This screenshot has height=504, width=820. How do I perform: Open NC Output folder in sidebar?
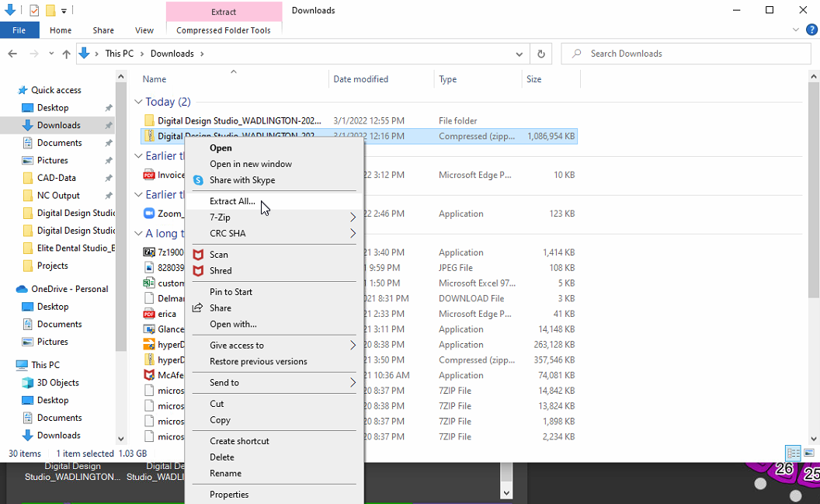[x=58, y=196]
